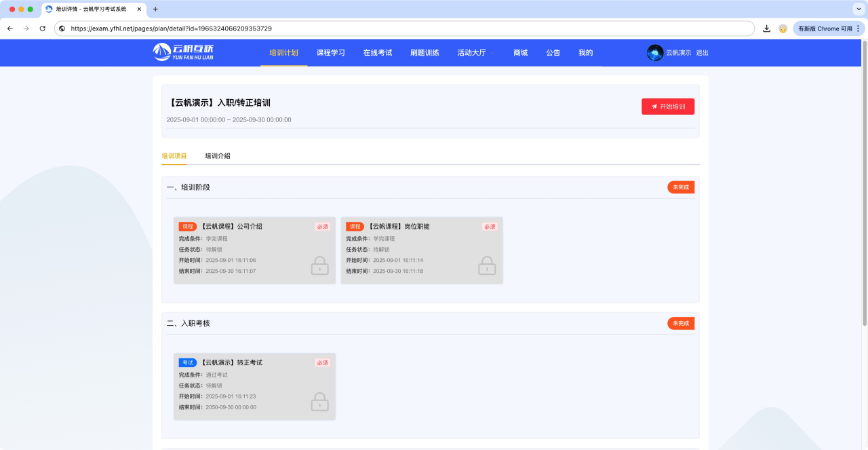Click the page vertical scrollbar
This screenshot has width=868, height=450.
coord(864,183)
